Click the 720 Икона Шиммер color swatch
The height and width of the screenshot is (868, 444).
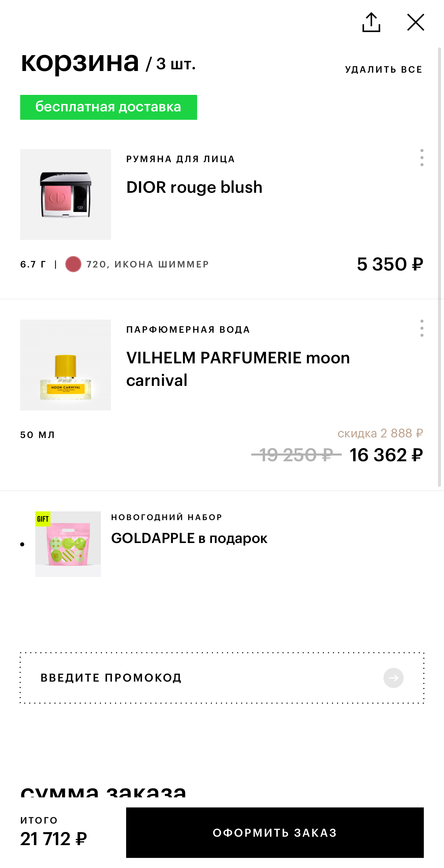73,264
